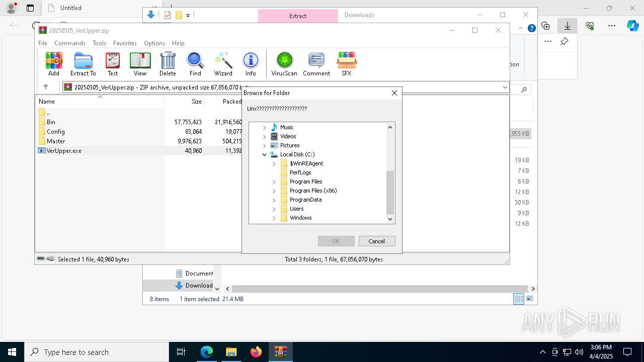Image resolution: width=644 pixels, height=362 pixels.
Task: Launch the Wizard tool
Action: pyautogui.click(x=223, y=64)
